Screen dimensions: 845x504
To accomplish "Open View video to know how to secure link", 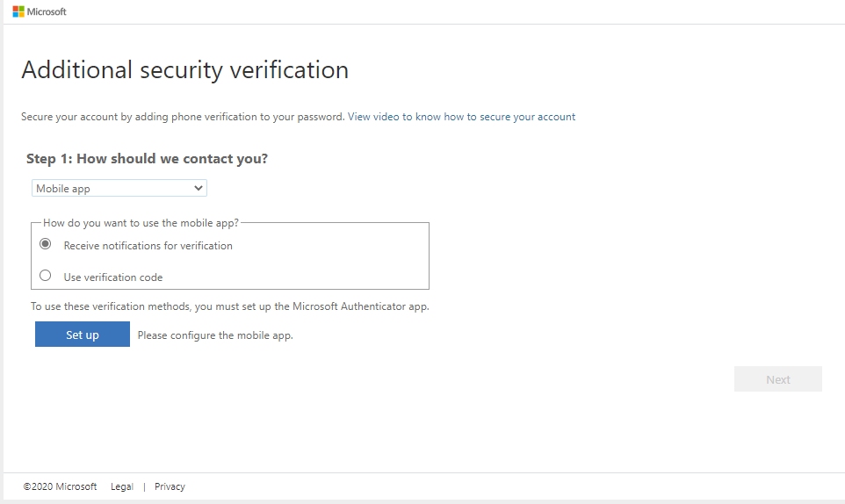I will pyautogui.click(x=461, y=116).
